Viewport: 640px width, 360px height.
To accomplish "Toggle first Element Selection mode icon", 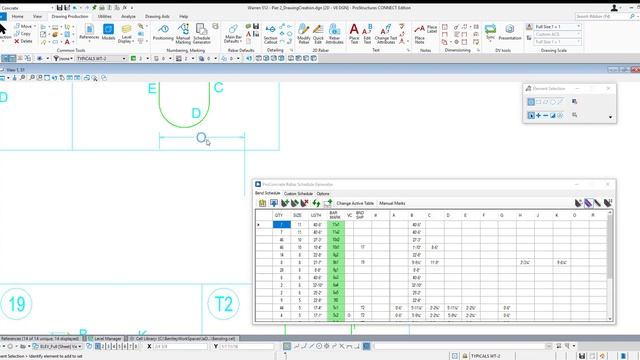I will point(531,102).
